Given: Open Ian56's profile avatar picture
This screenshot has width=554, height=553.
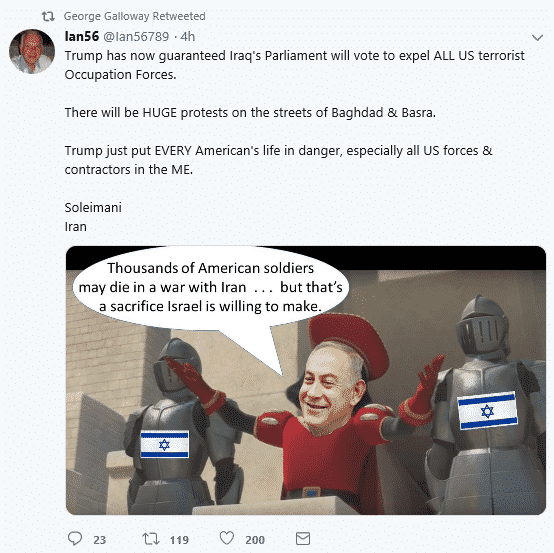Looking at the screenshot, I should coord(32,51).
